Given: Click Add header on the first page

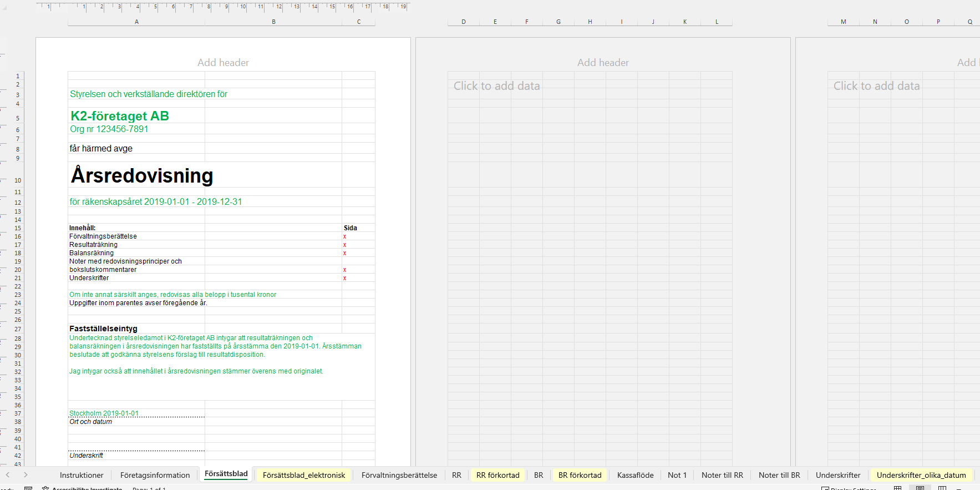Looking at the screenshot, I should 223,63.
